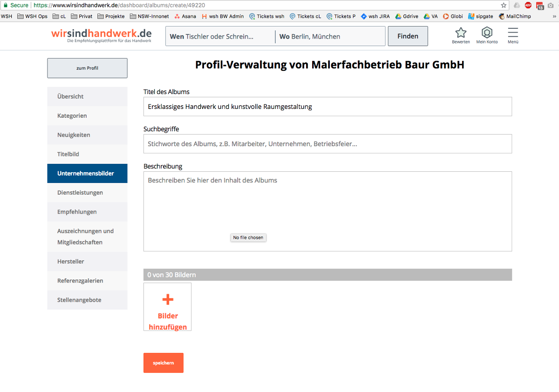The height and width of the screenshot is (392, 559).
Task: Open Mein Konto account icon
Action: 487,33
